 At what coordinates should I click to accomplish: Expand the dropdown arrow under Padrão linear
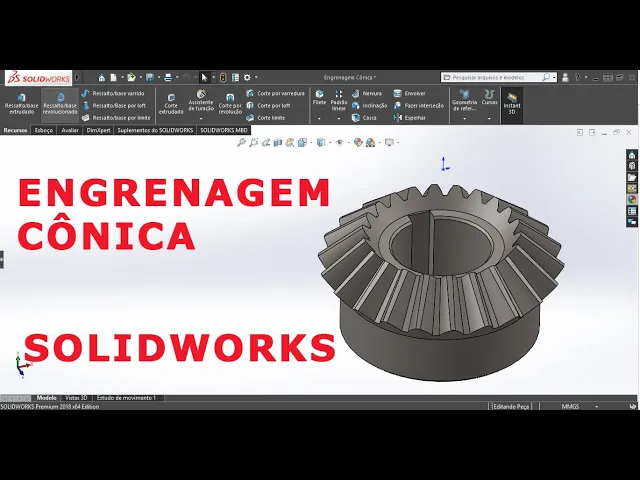[x=339, y=119]
